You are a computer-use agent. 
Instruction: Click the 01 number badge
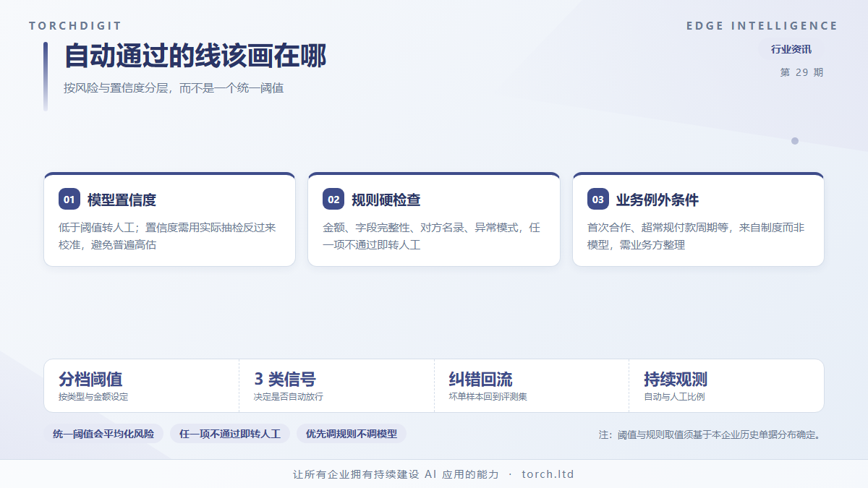pyautogui.click(x=69, y=200)
